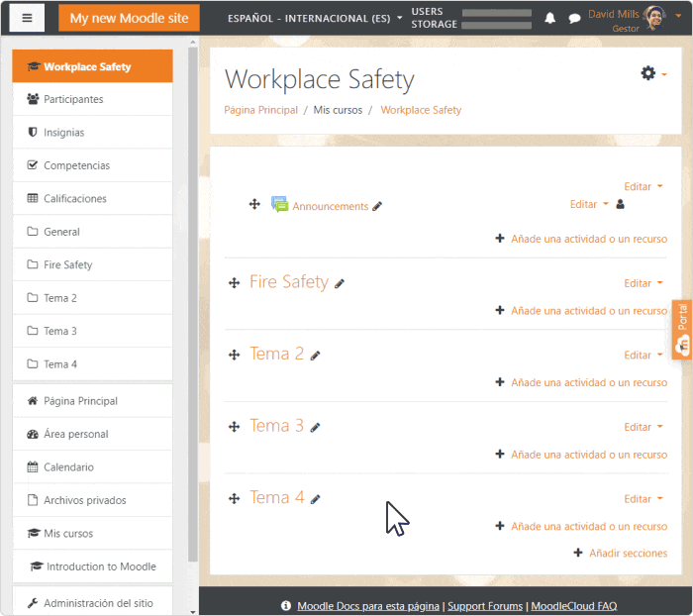Open David Mills user menu

636,17
